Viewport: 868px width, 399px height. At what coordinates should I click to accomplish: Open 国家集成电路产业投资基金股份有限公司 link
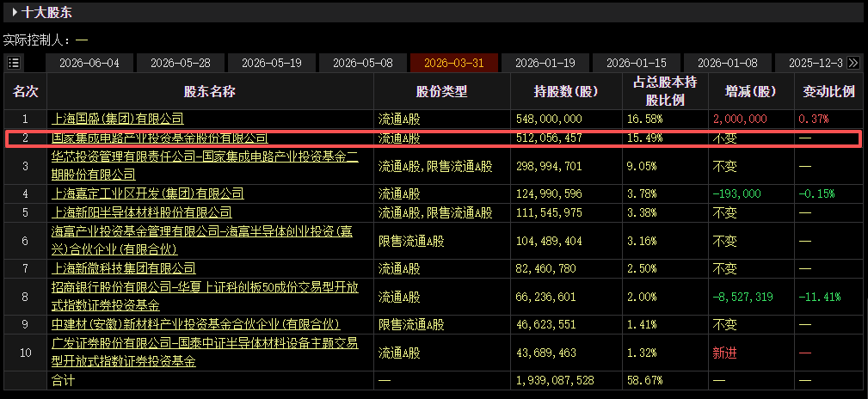(x=159, y=138)
